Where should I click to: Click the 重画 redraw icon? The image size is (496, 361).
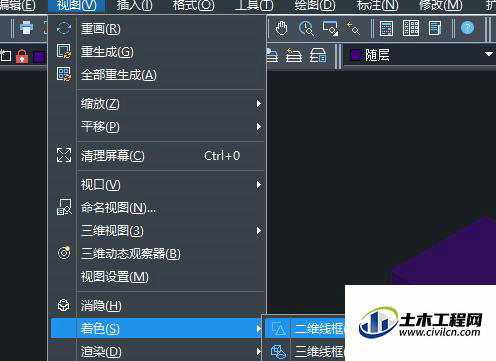pos(64,29)
